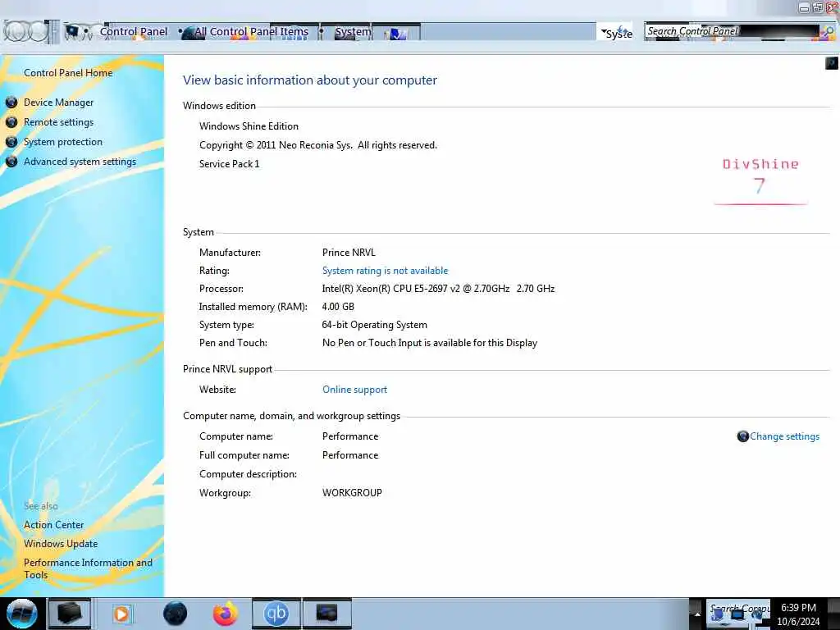The width and height of the screenshot is (840, 630).
Task: Open System protection
Action: click(62, 142)
